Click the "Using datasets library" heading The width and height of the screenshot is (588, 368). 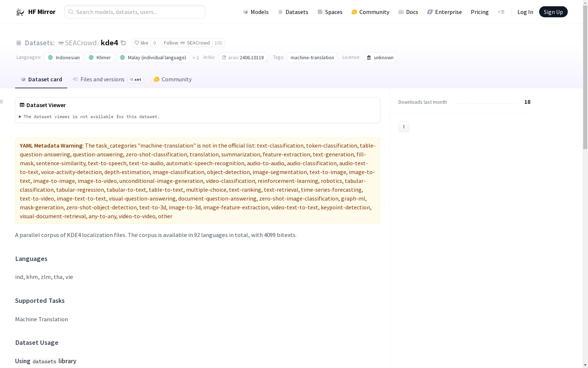tap(46, 361)
